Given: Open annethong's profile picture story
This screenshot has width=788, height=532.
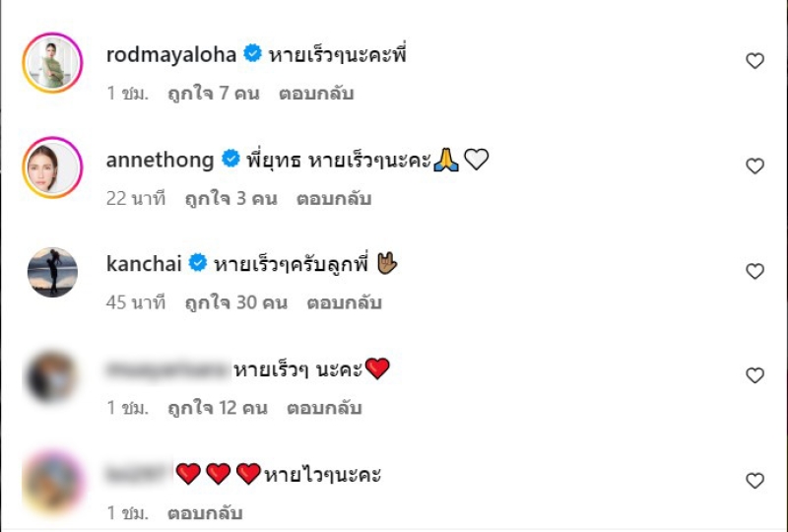Looking at the screenshot, I should click(52, 167).
